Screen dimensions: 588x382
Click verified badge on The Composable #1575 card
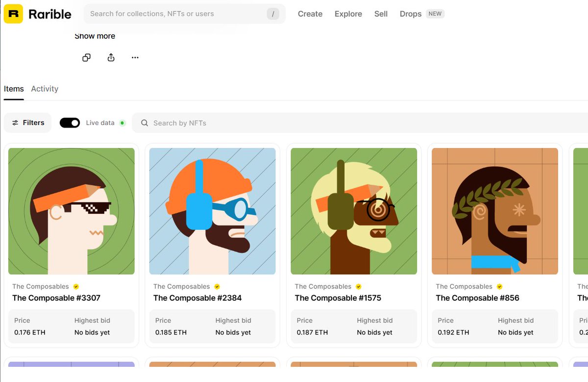pos(358,286)
